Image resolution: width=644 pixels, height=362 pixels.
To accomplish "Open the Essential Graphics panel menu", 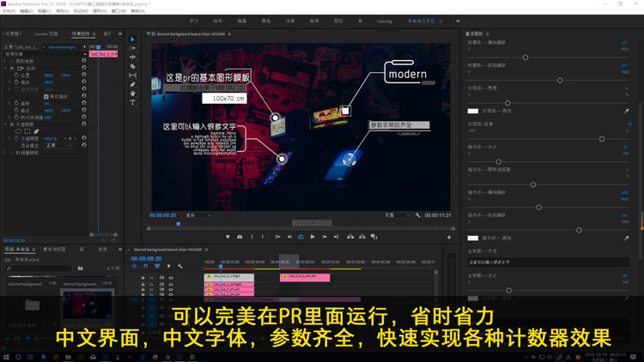I will pyautogui.click(x=488, y=33).
